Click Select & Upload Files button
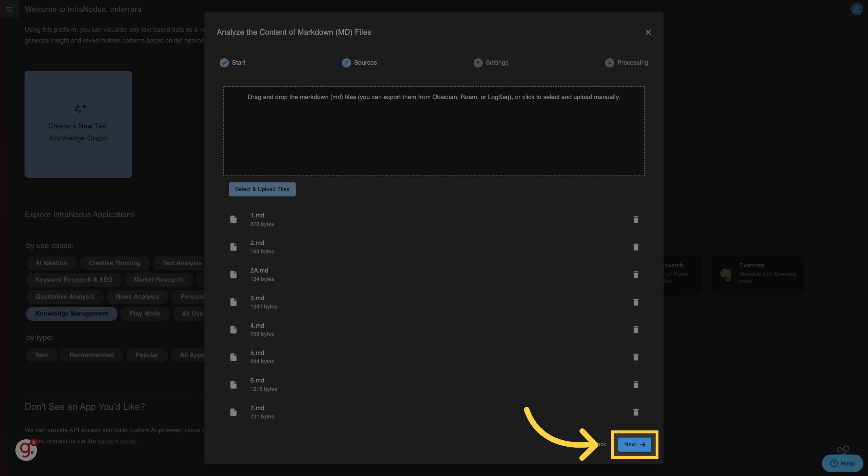This screenshot has width=868, height=476. 262,189
